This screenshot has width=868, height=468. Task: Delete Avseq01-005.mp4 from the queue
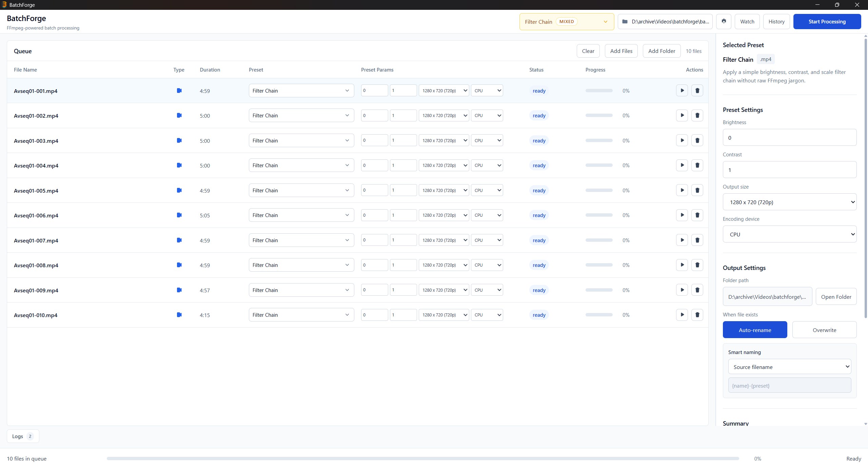pos(697,190)
